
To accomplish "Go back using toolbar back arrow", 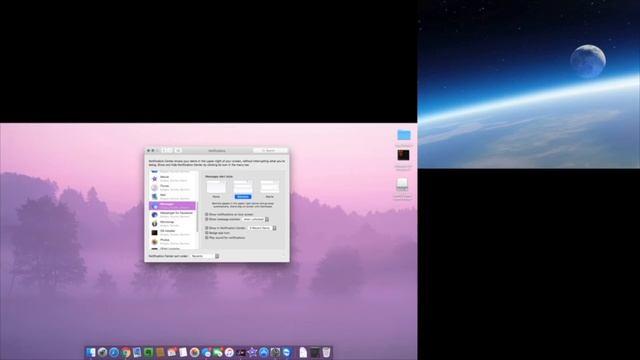I will click(x=164, y=151).
